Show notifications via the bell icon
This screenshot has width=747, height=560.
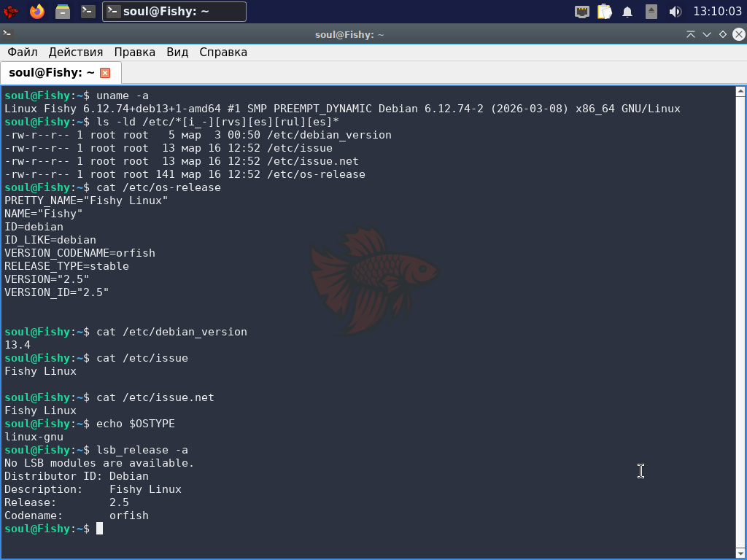(x=627, y=12)
